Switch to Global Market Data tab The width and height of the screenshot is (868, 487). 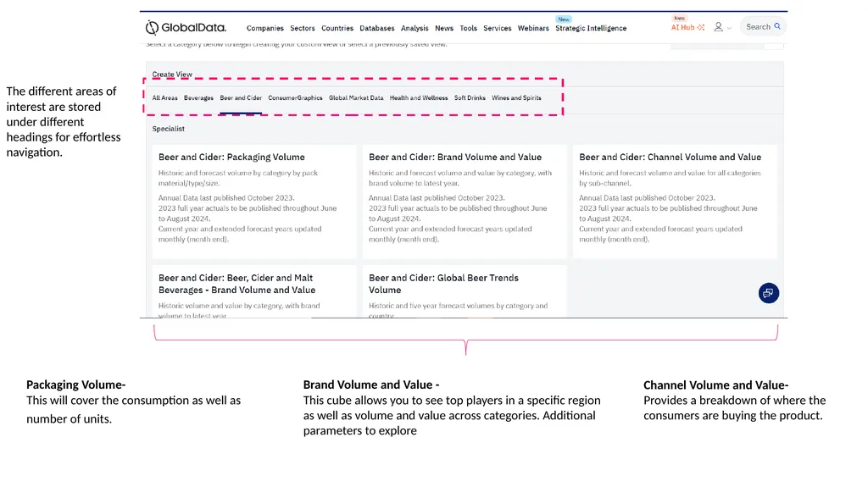(356, 98)
